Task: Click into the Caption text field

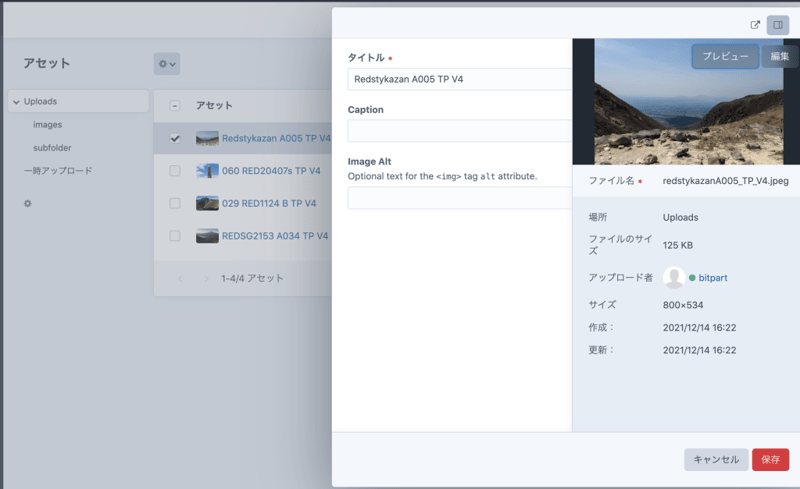Action: tap(459, 131)
